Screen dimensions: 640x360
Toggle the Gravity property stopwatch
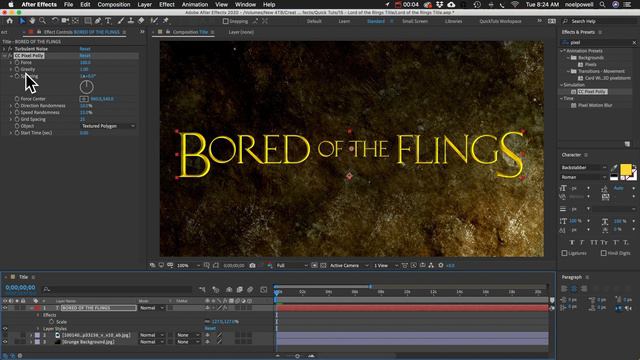(x=17, y=69)
